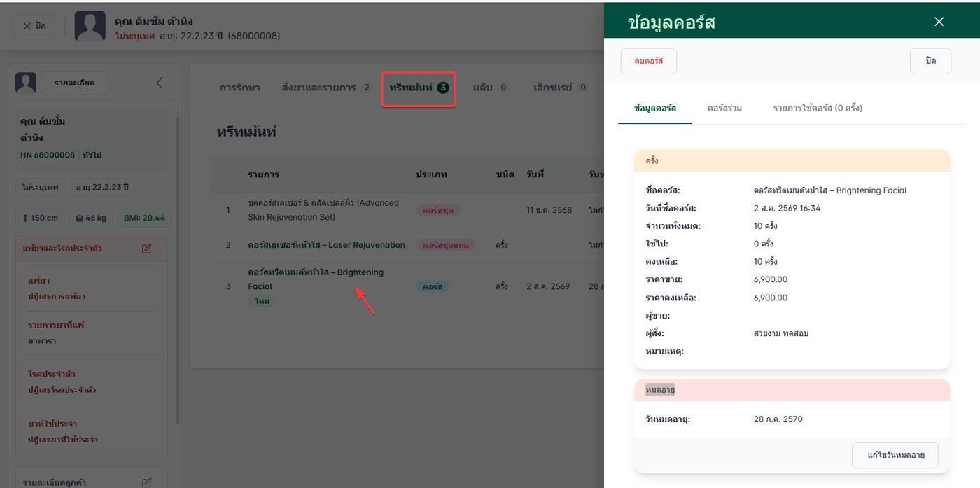The width and height of the screenshot is (980, 488).
Task: Click expiry date 28 ก.ค. 2570 value
Action: 778,419
